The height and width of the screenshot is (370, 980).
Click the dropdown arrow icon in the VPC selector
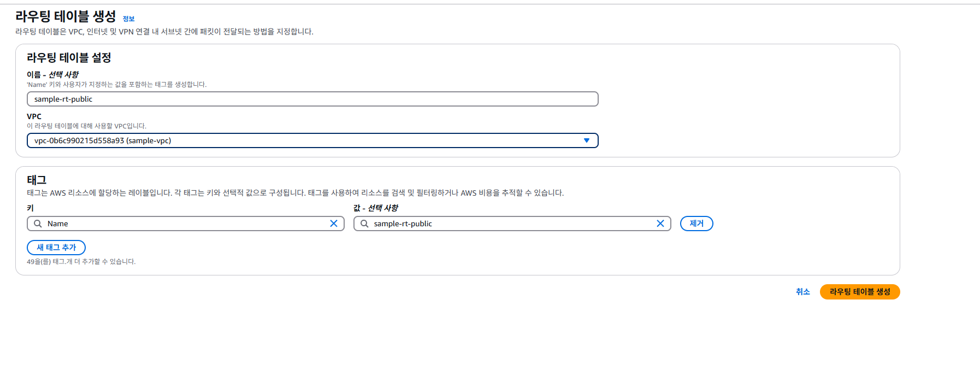pos(587,140)
